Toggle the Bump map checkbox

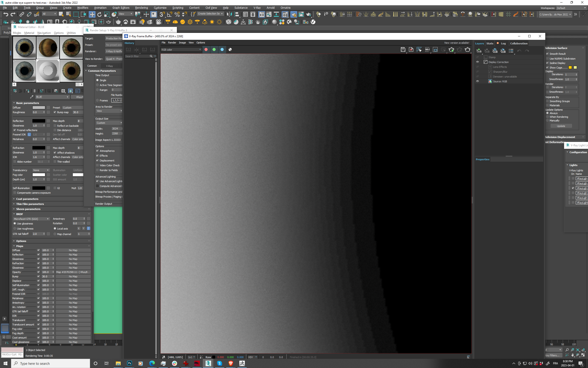tap(55, 112)
